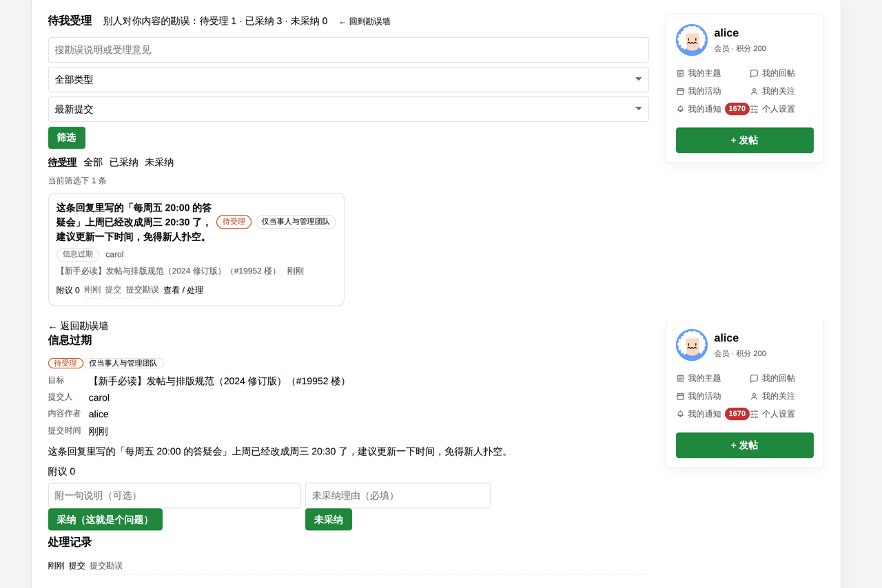Open 我的回帖 icon in the lower sidebar card
The height and width of the screenshot is (588, 882).
coord(755,378)
